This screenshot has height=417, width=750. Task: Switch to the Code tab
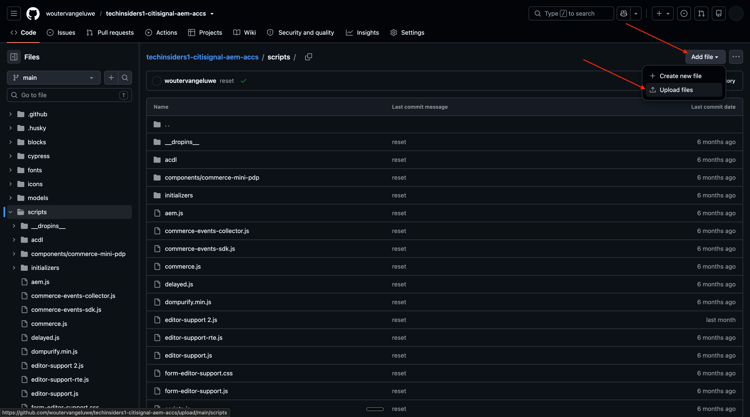[23, 33]
